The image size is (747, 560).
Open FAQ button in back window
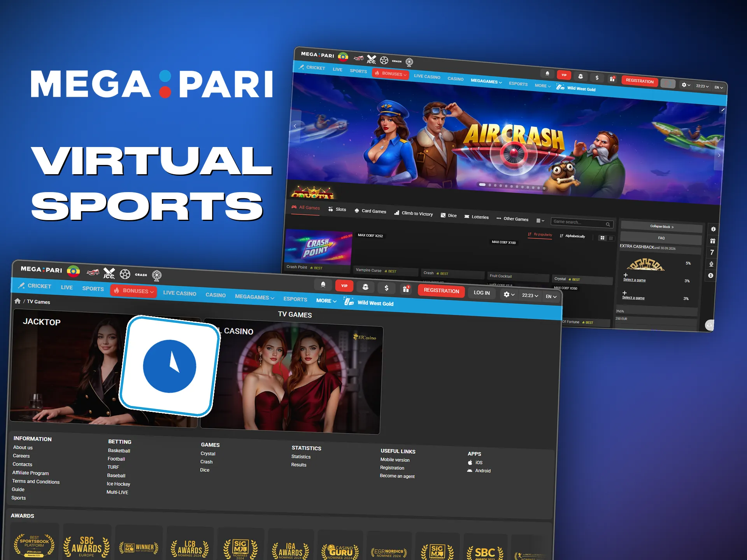coord(661,238)
